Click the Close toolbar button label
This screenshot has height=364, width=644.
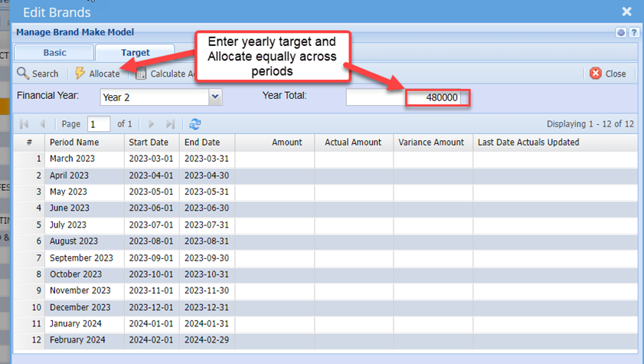(x=616, y=74)
